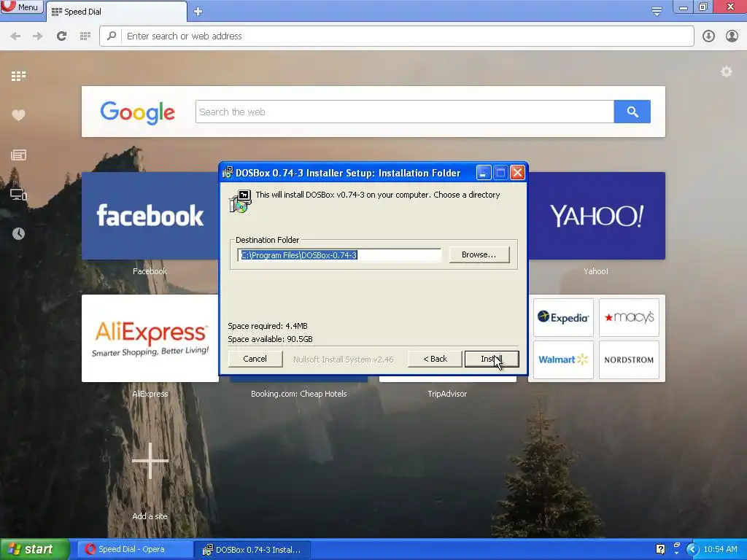747x560 pixels.
Task: Open History clock icon in sidebar
Action: [18, 234]
